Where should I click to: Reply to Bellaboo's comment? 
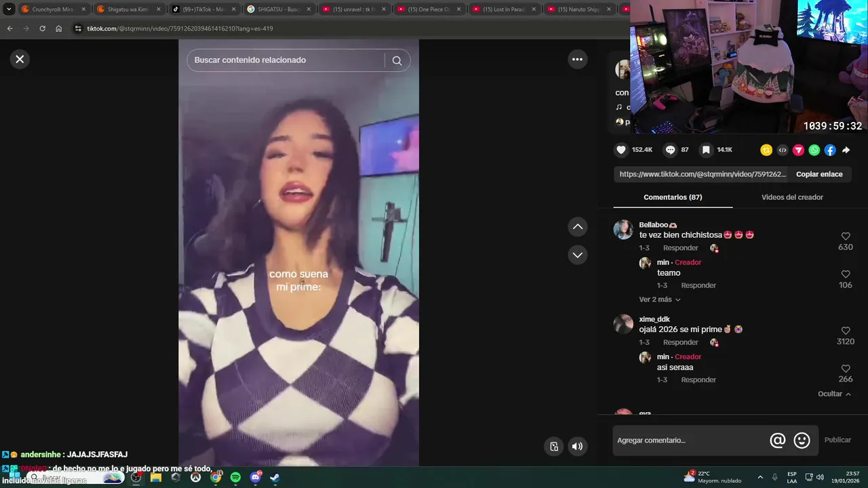click(x=680, y=248)
